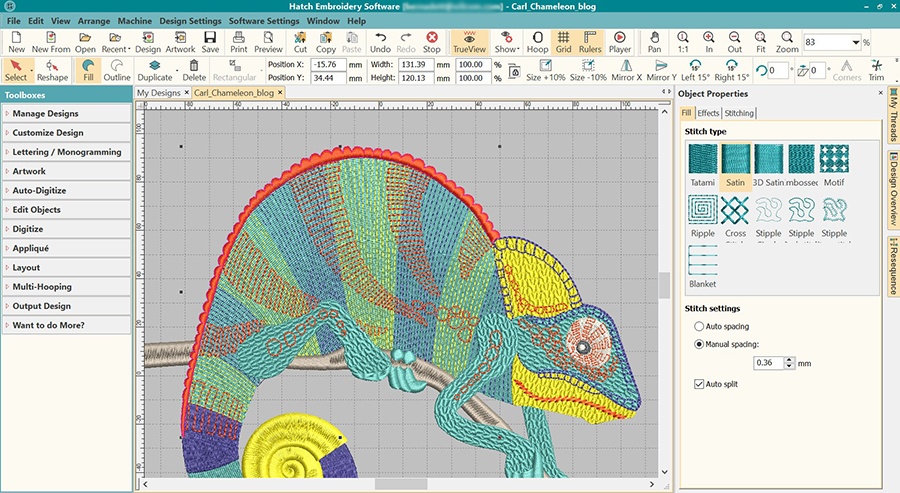
Task: Expand the Auto-Digitize toolbox
Action: pos(67,191)
